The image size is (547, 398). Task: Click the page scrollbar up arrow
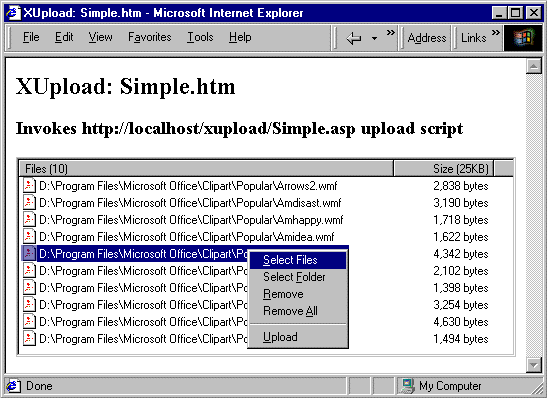[x=533, y=66]
